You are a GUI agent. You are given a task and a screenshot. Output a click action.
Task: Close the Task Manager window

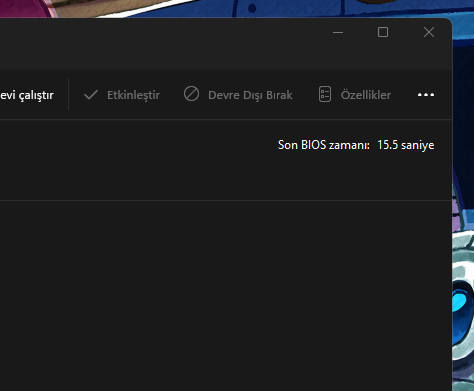coord(429,32)
